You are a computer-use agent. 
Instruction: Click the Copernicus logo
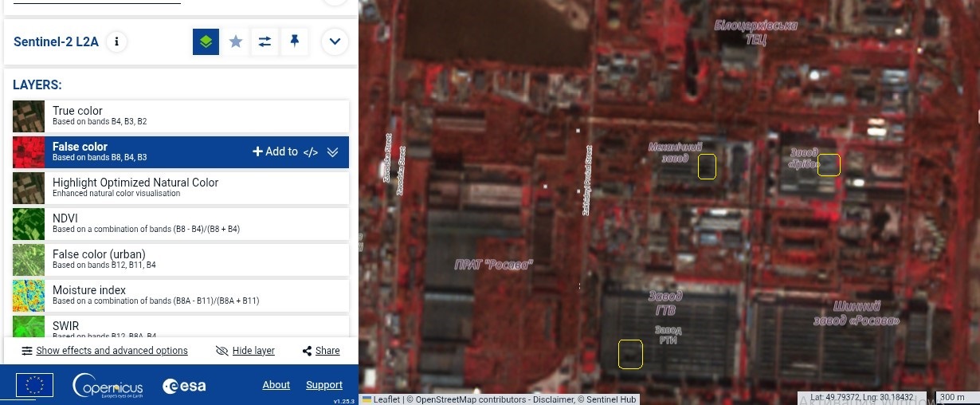coord(108,386)
